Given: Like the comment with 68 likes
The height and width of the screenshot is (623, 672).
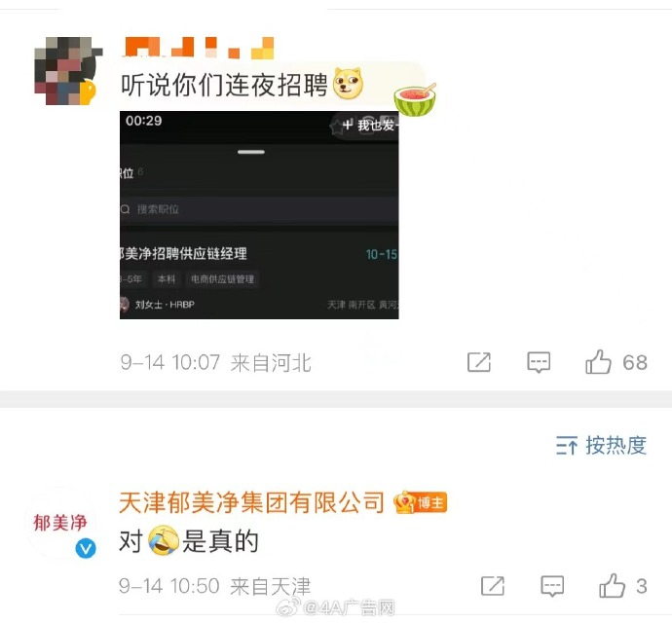Looking at the screenshot, I should click(x=598, y=362).
